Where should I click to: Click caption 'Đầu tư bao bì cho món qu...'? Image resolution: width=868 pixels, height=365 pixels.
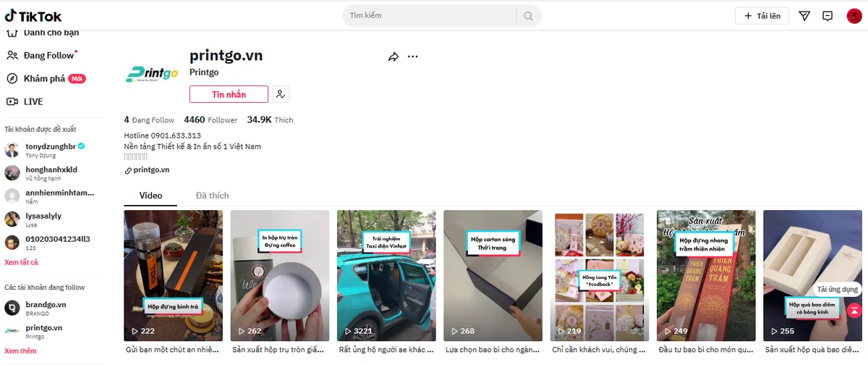pyautogui.click(x=705, y=350)
